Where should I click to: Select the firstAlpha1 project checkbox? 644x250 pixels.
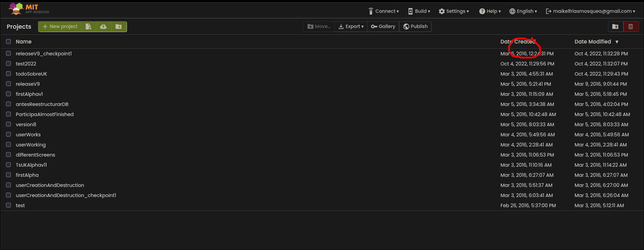(8, 94)
